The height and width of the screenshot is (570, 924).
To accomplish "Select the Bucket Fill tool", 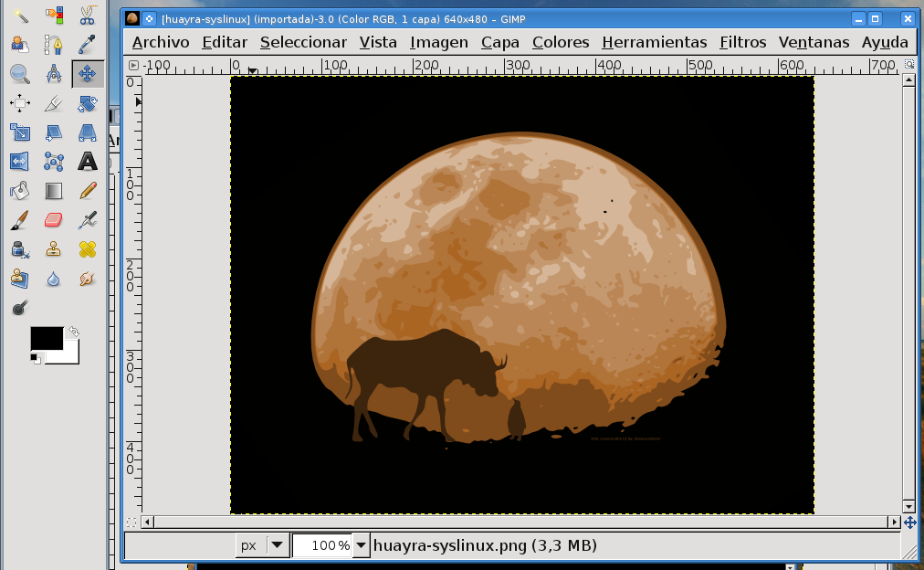I will coord(19,190).
